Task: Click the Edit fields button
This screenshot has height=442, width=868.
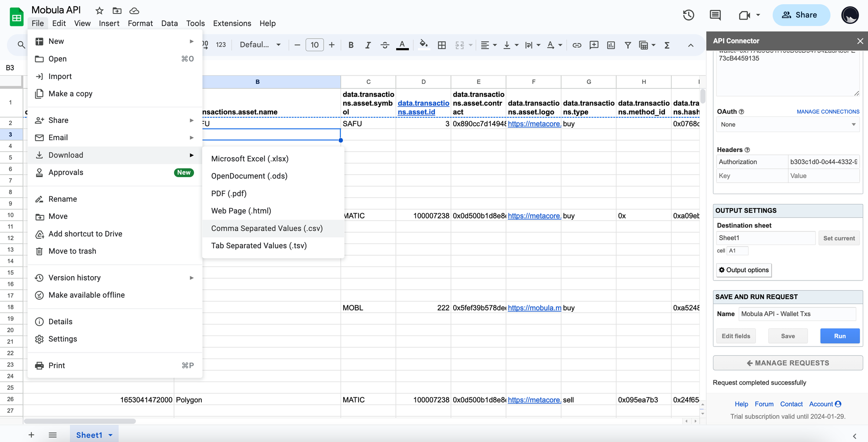Action: coord(736,336)
